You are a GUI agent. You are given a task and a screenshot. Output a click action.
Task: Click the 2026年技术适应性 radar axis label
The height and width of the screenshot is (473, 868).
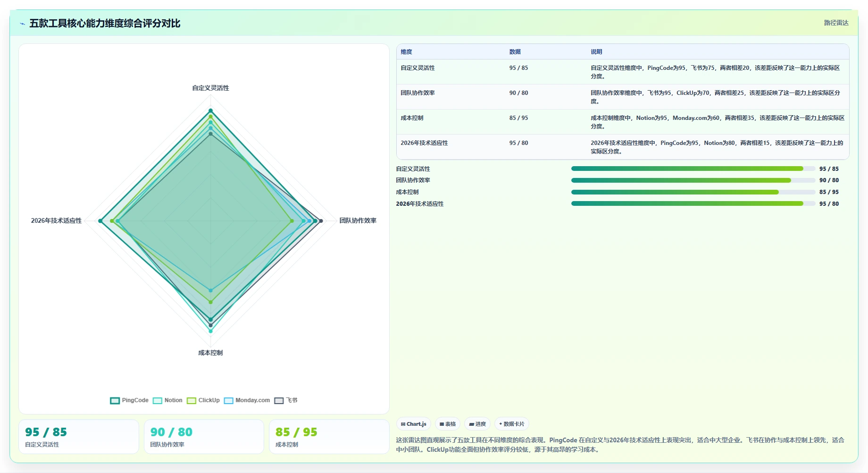click(x=56, y=220)
